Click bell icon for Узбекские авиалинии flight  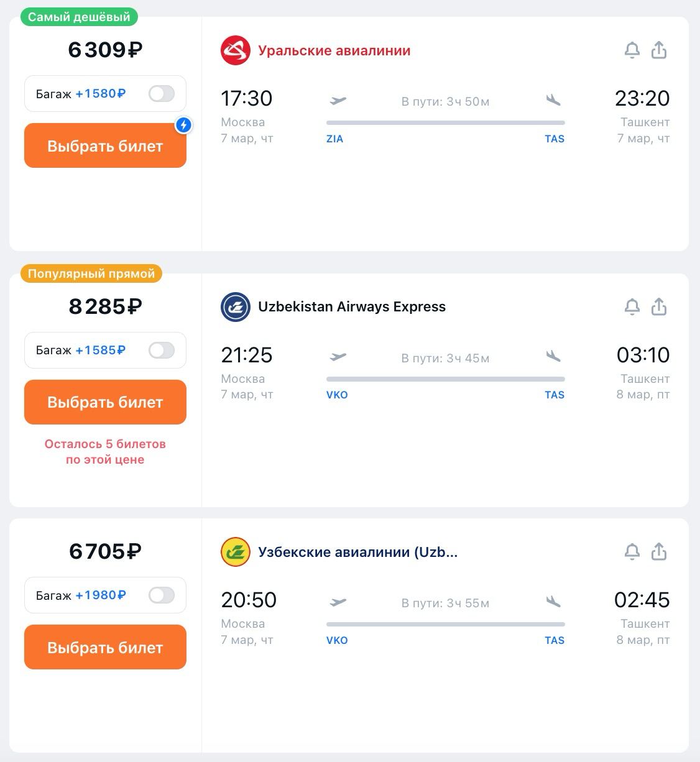coord(632,552)
